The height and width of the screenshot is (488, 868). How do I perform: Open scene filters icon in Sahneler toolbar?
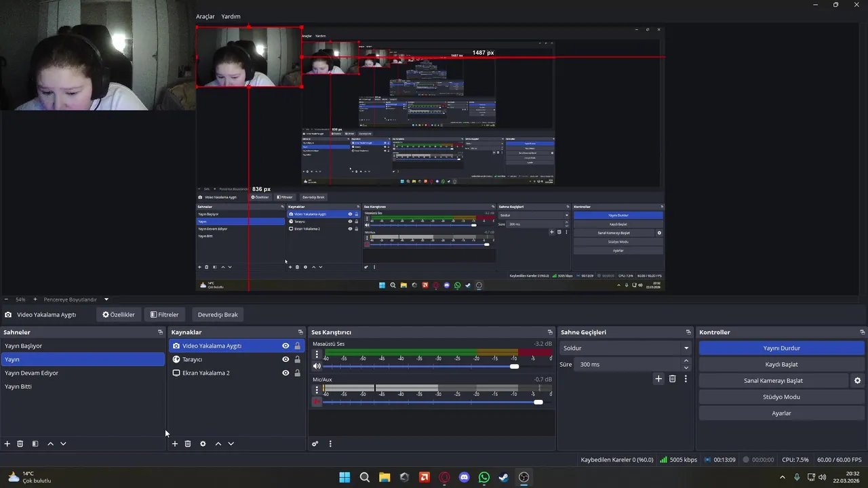[x=35, y=444]
